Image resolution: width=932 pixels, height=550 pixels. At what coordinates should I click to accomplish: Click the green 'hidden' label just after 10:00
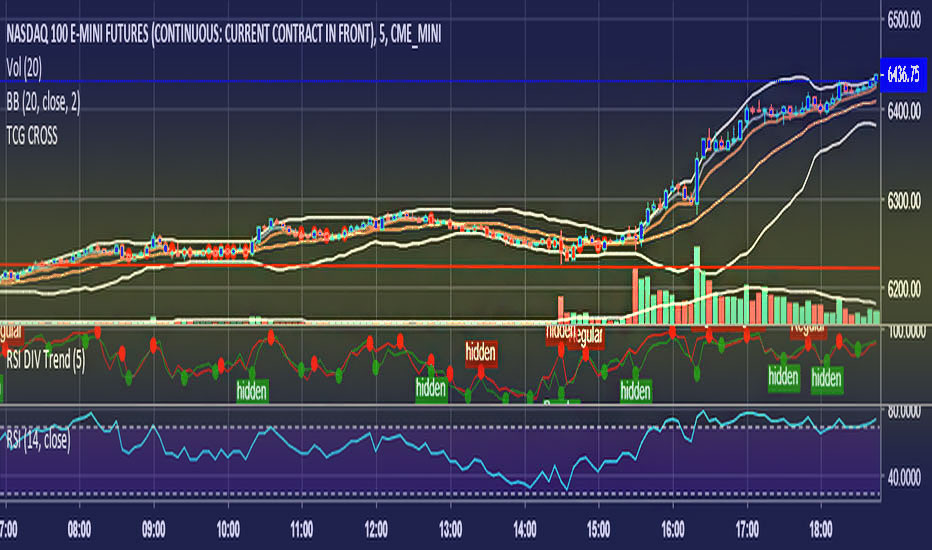(x=252, y=390)
